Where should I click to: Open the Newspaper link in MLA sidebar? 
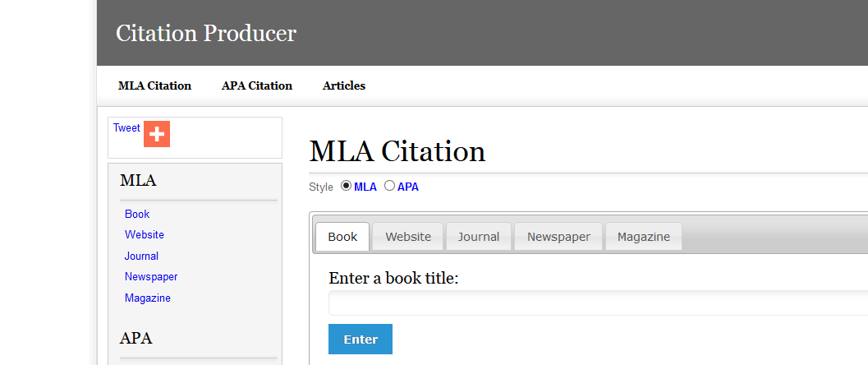tap(151, 276)
